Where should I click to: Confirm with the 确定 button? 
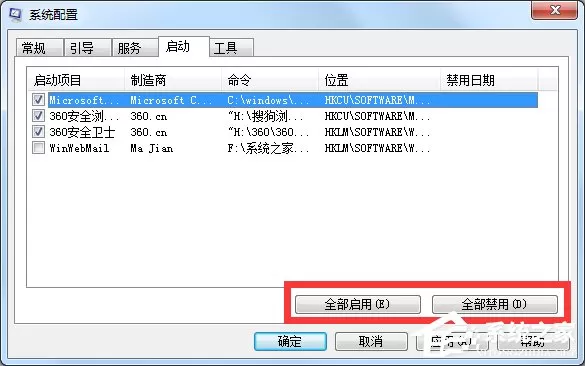[290, 341]
